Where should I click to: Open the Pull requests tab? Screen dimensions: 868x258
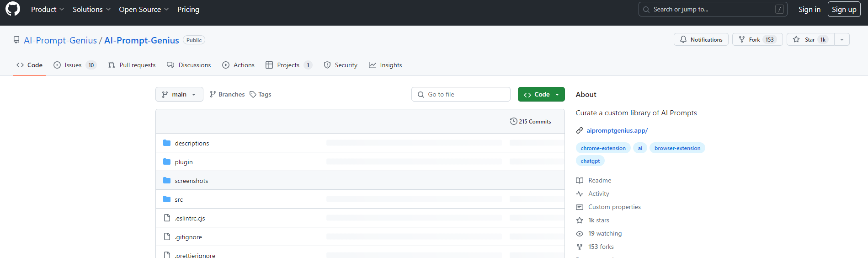click(x=132, y=65)
